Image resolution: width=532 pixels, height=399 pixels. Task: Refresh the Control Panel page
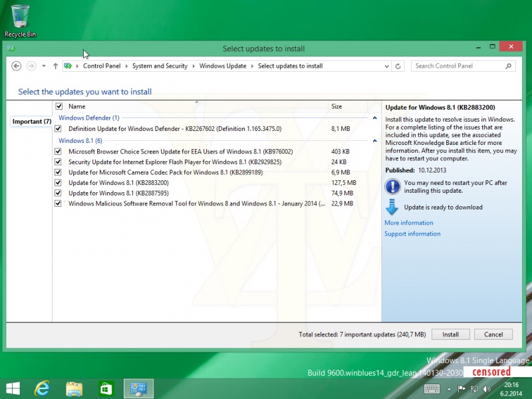[398, 66]
